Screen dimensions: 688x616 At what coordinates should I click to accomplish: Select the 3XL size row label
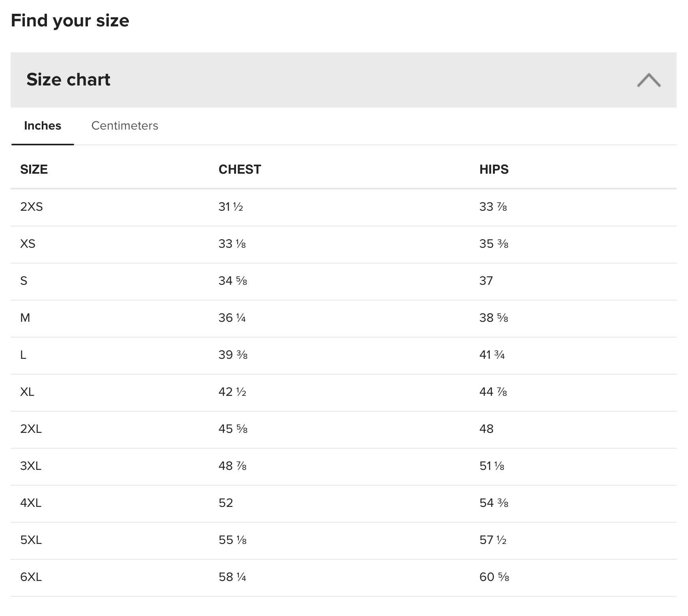[31, 466]
